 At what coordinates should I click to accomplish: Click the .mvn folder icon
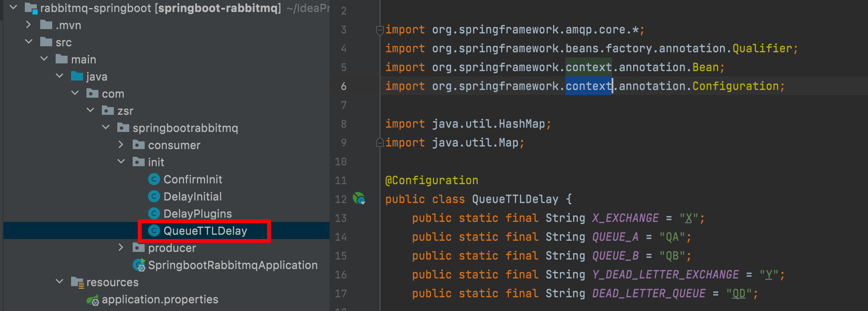tap(46, 24)
